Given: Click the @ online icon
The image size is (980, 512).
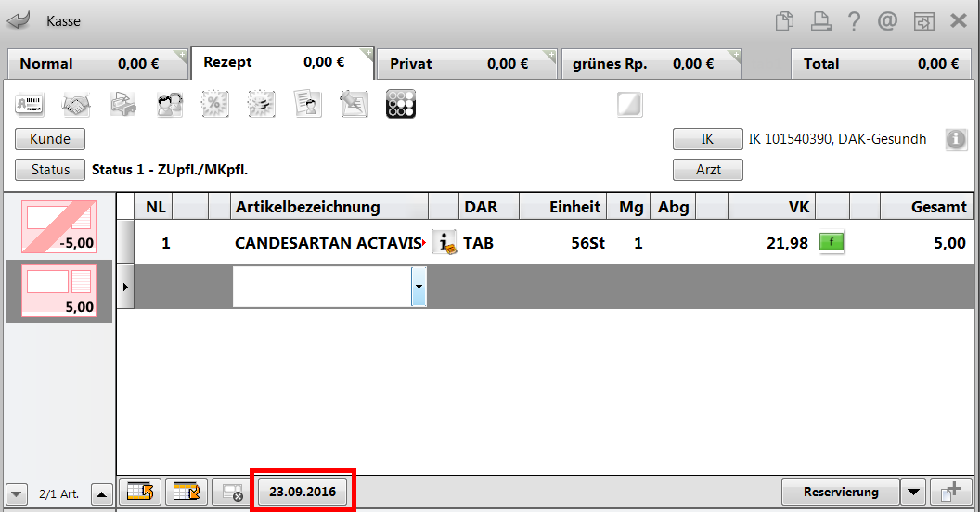Looking at the screenshot, I should point(887,21).
